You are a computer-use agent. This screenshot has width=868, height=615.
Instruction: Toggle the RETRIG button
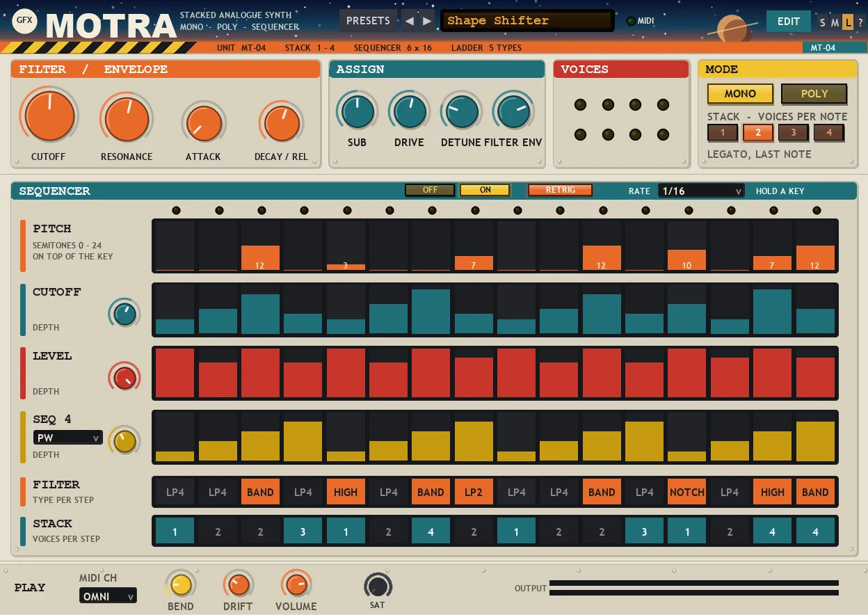point(561,190)
